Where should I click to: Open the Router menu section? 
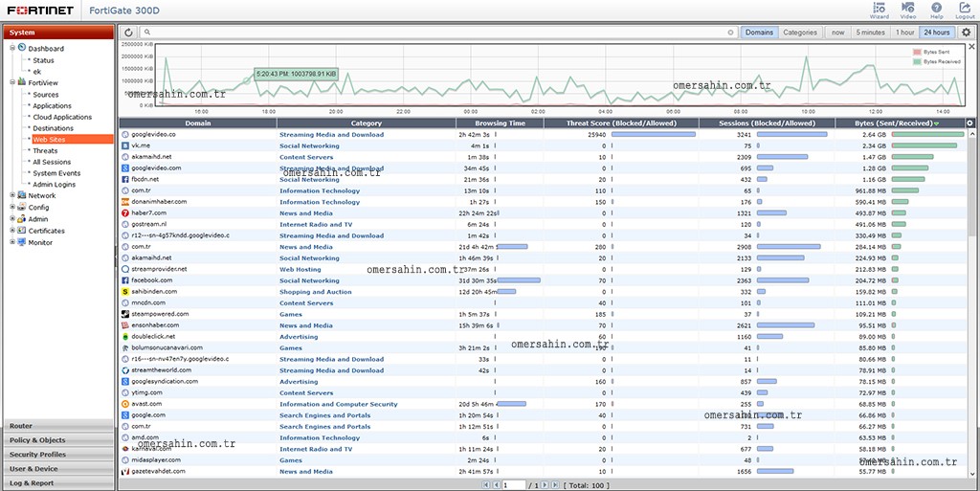click(x=58, y=426)
